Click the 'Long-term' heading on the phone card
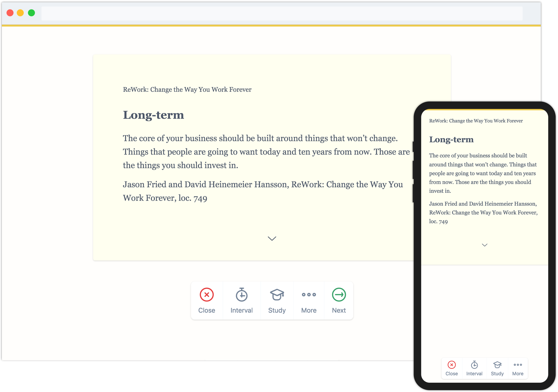This screenshot has height=392, width=558. [451, 139]
